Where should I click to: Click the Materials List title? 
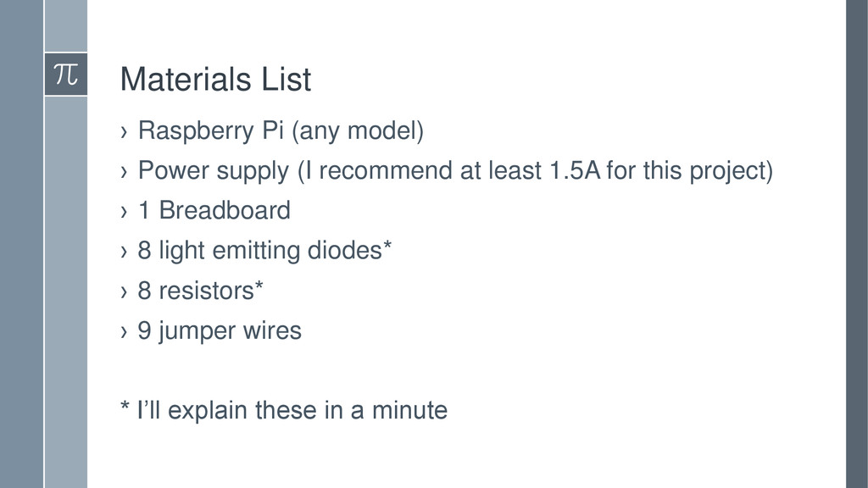pyautogui.click(x=215, y=79)
